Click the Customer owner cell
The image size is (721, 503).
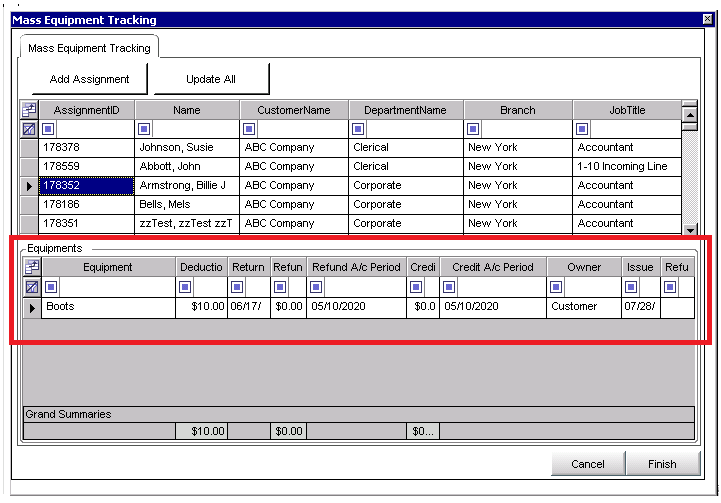[584, 307]
